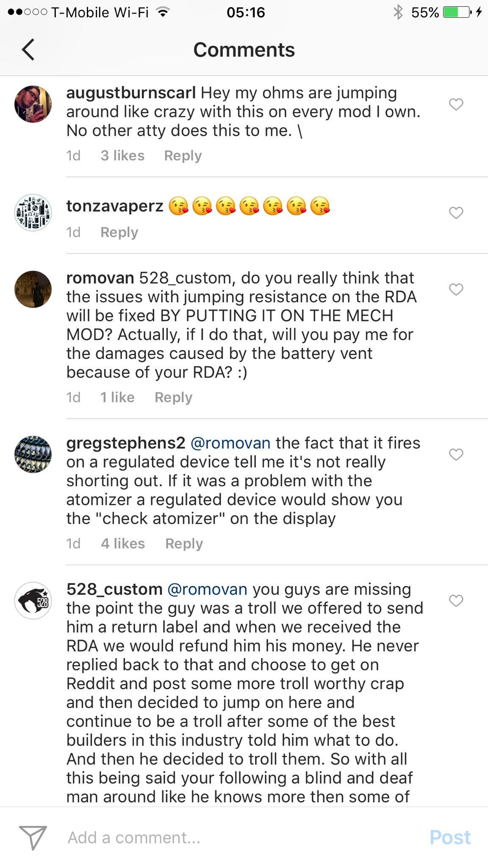This screenshot has width=488, height=868.
Task: Like tonzavaperz's emoji comment with heart
Action: (x=456, y=212)
